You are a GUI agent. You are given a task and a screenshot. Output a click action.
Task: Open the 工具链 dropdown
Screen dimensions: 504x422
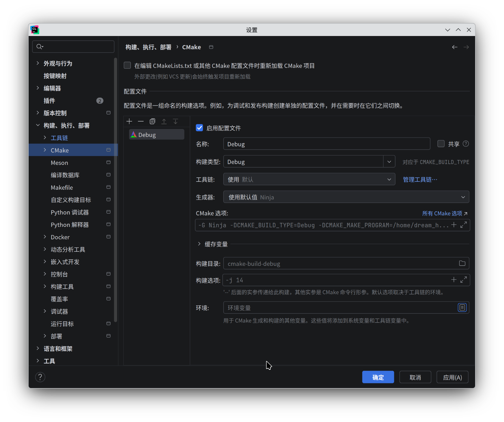coord(309,179)
